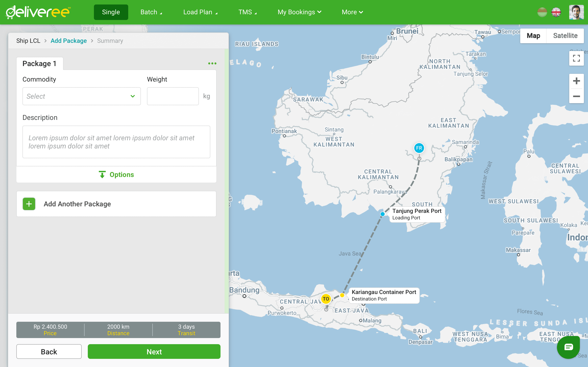This screenshot has height=367, width=588.
Task: Zoom out on the map
Action: [576, 96]
